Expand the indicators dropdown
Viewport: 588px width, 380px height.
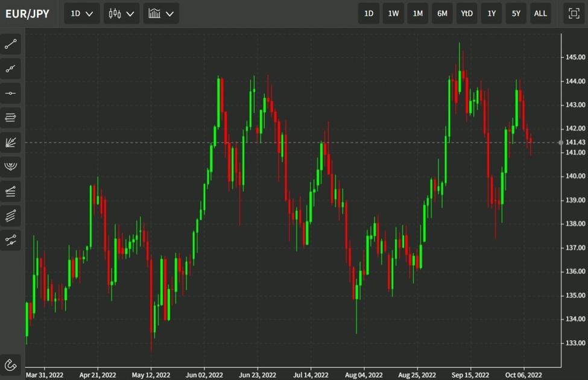pos(160,13)
